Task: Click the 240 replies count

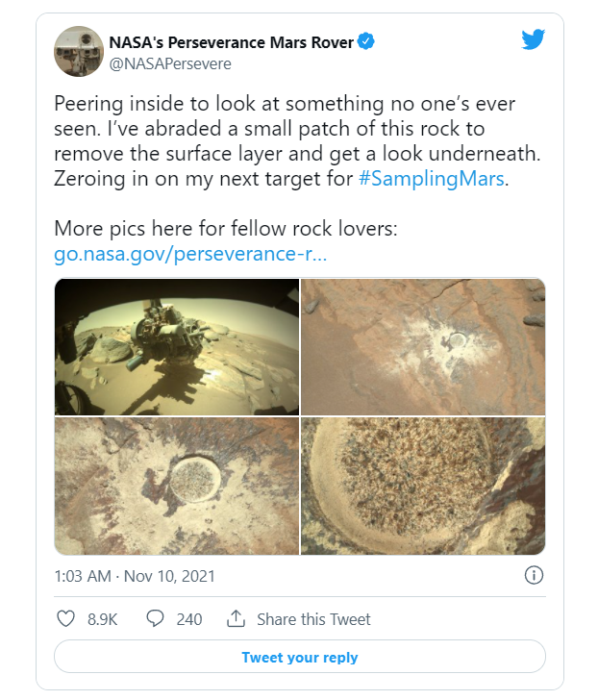Action: 189,619
